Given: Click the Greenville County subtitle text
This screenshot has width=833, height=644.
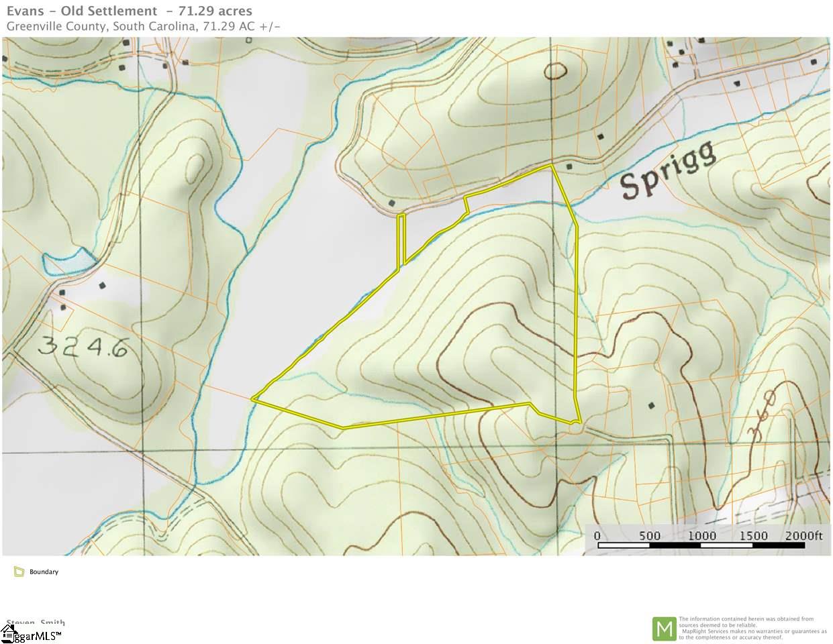Looking at the screenshot, I should pos(143,27).
